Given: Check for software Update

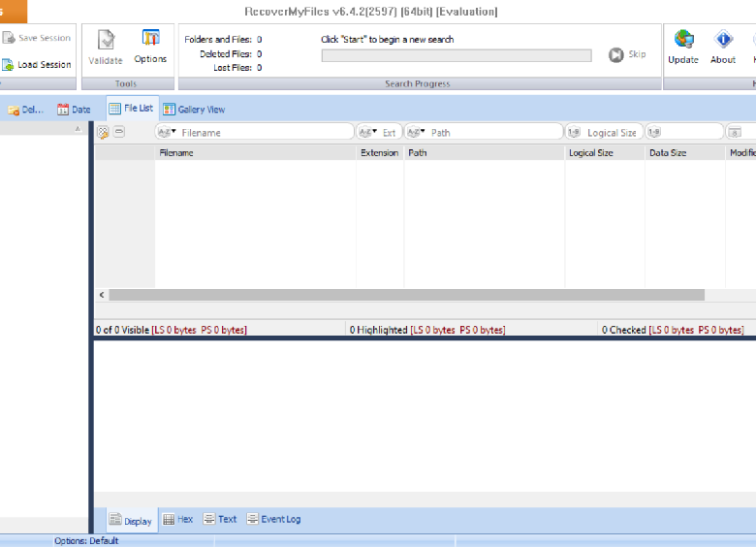Looking at the screenshot, I should (x=683, y=47).
